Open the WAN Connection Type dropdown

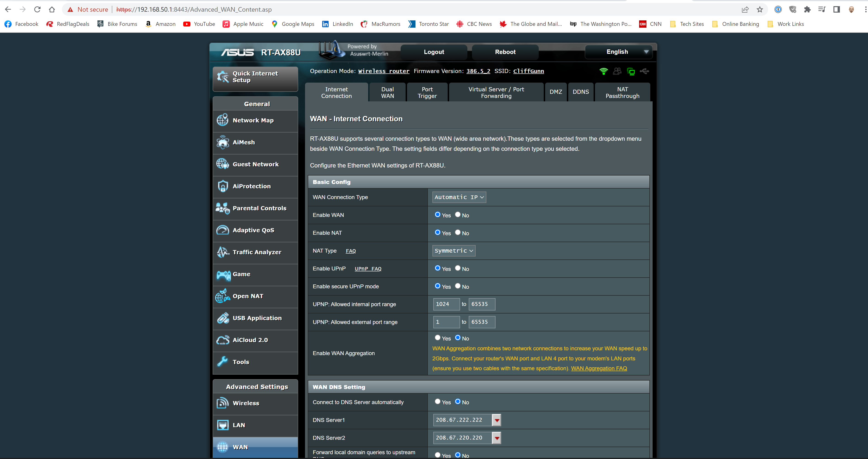point(459,197)
